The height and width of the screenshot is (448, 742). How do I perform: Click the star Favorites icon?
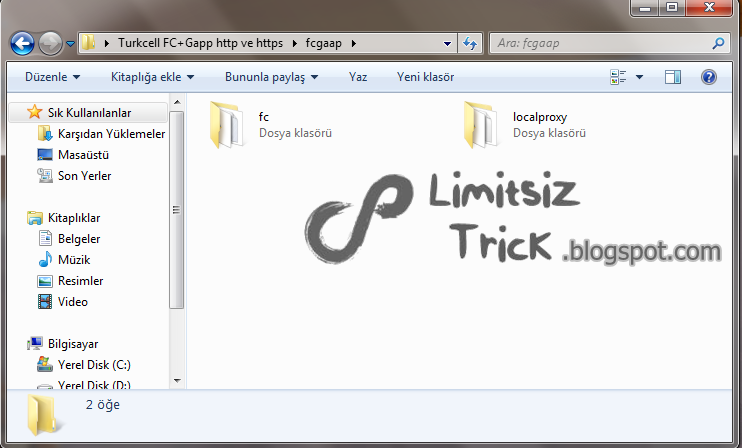(34, 112)
